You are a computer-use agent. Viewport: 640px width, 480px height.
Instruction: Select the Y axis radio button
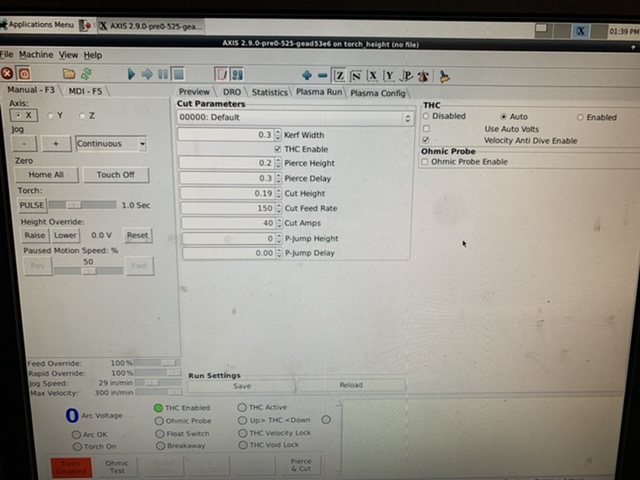(x=50, y=115)
